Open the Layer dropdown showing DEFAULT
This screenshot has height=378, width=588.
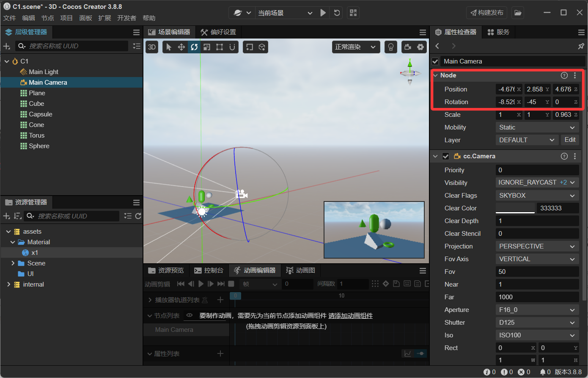coord(527,140)
